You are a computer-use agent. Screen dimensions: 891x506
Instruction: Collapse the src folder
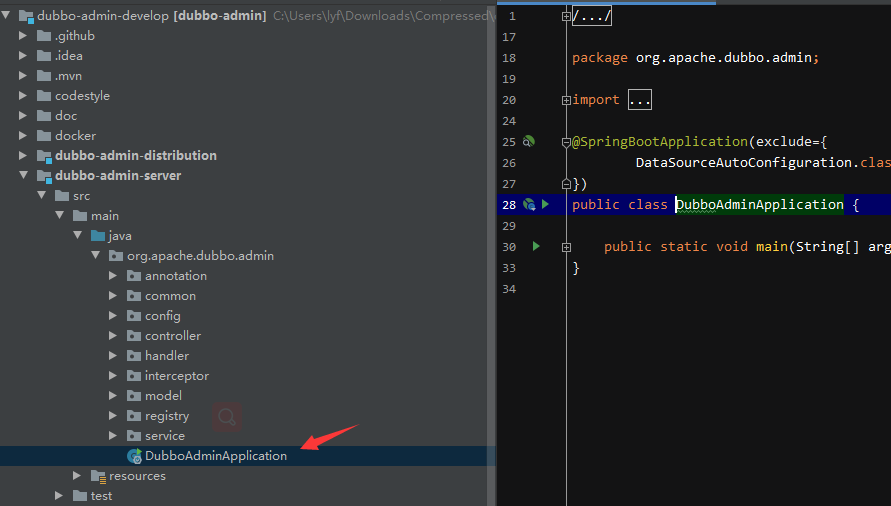pyautogui.click(x=41, y=195)
